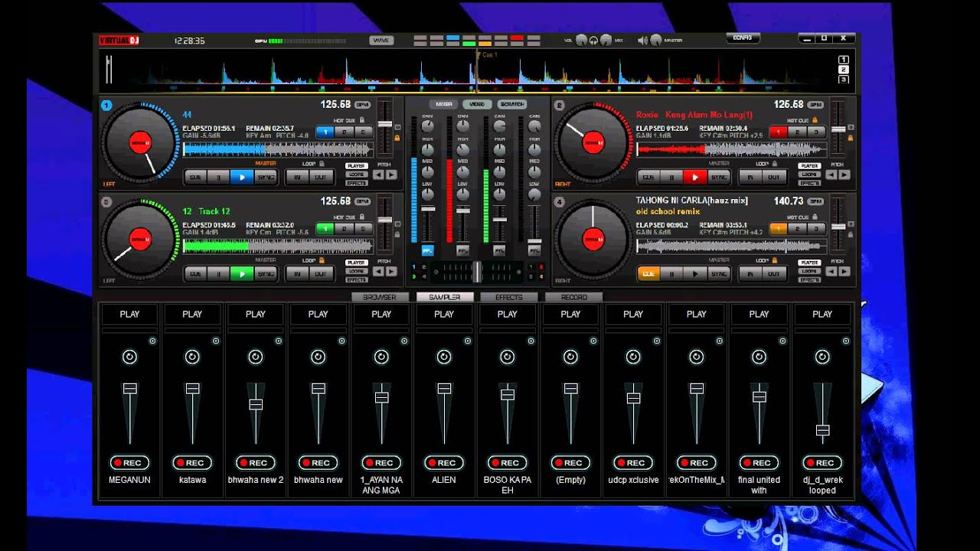Click the crossfader handle
The image size is (980, 551).
pos(477,271)
